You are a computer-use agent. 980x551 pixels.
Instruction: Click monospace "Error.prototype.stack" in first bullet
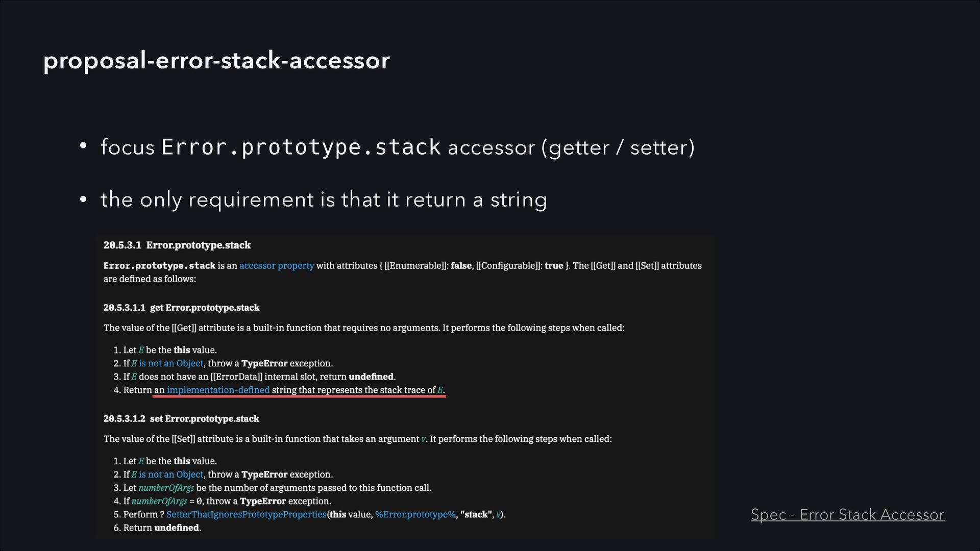coord(301,147)
